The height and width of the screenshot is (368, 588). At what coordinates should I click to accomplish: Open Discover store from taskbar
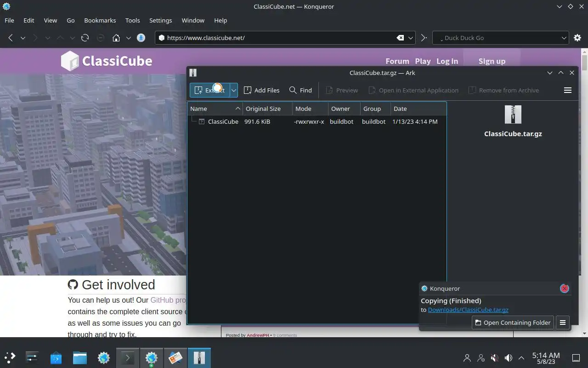pyautogui.click(x=56, y=357)
